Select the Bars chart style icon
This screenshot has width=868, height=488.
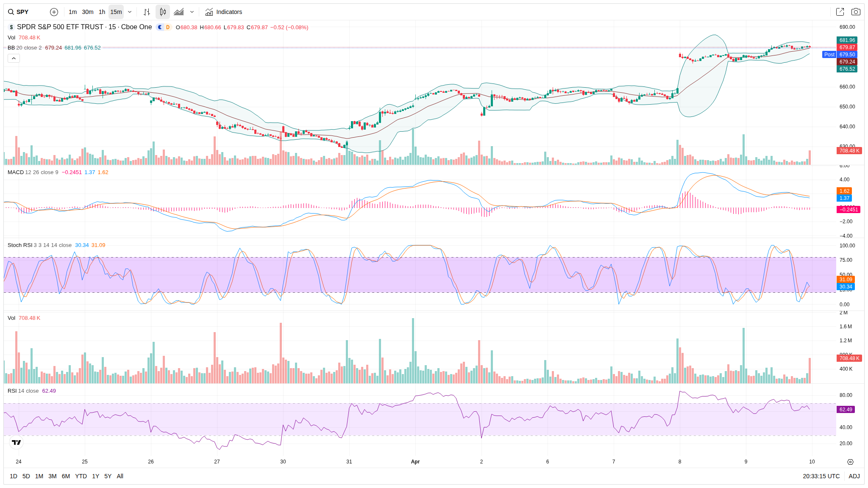click(x=147, y=12)
